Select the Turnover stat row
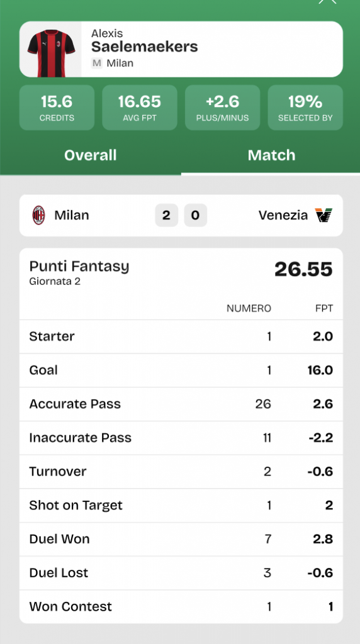360x644 pixels. 181,472
